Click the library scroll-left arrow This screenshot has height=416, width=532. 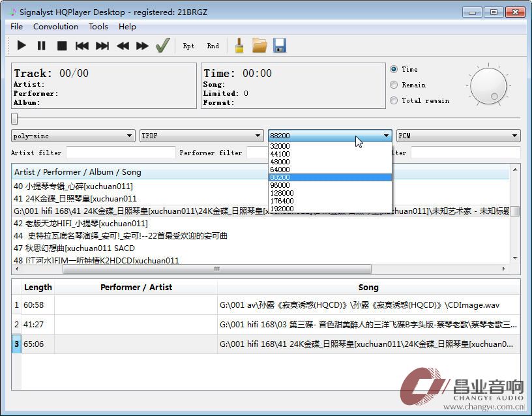[x=17, y=269]
